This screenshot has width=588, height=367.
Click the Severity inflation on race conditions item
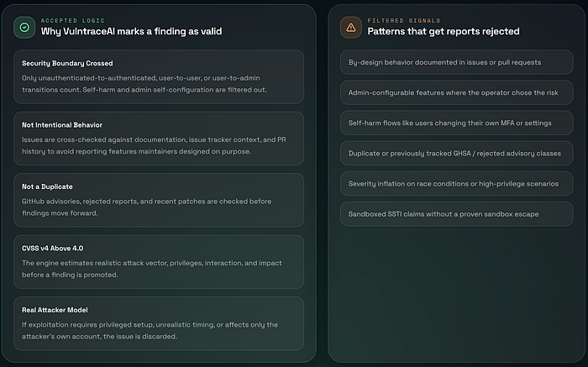[456, 184]
